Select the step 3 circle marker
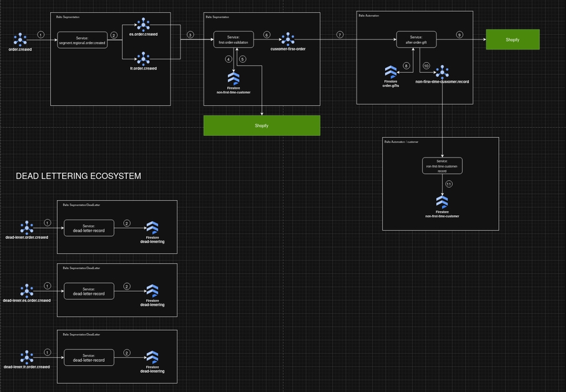Image resolution: width=566 pixels, height=392 pixels. pyautogui.click(x=190, y=35)
